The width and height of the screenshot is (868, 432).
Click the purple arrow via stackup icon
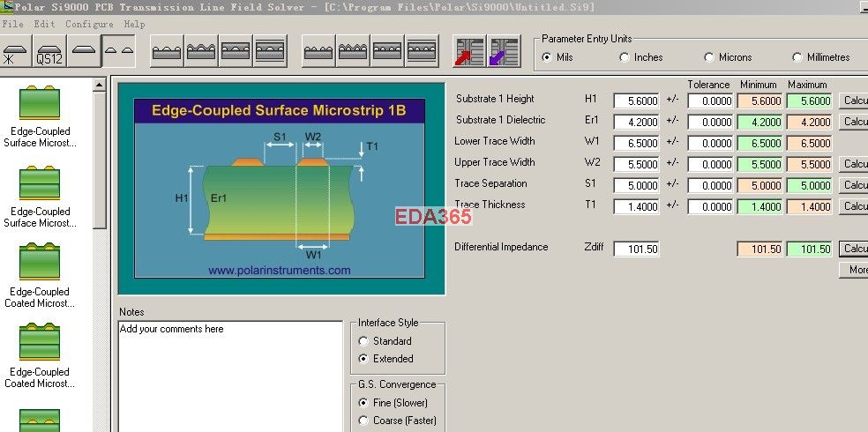tap(504, 51)
